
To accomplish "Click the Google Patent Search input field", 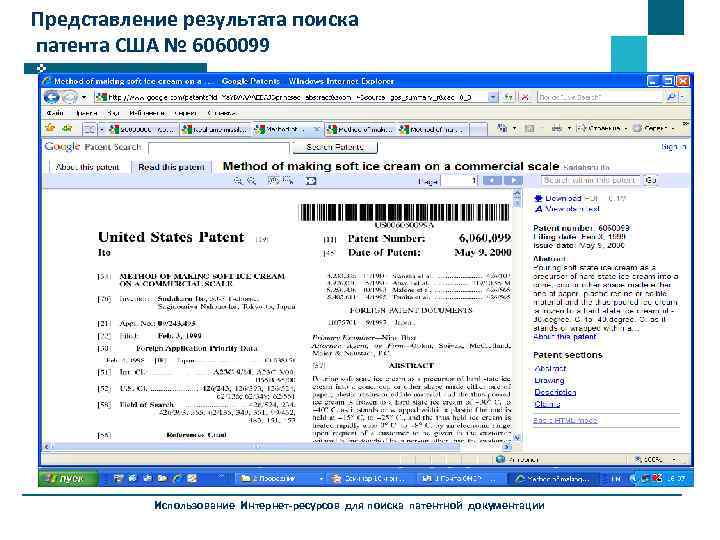I will click(x=219, y=148).
